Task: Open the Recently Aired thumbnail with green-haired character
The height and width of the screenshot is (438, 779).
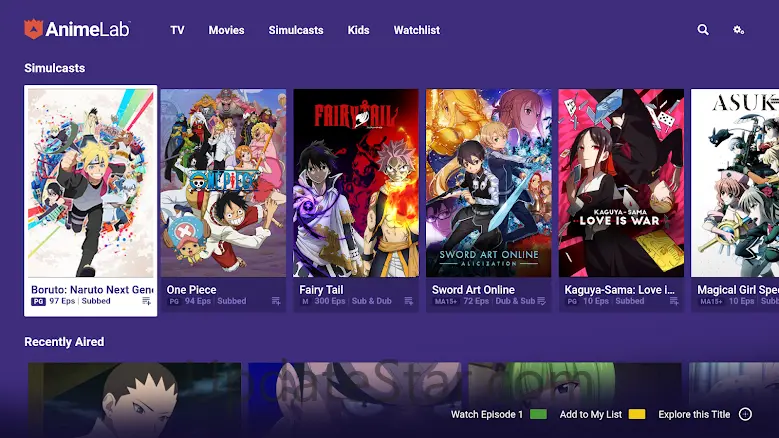Action: click(x=575, y=400)
